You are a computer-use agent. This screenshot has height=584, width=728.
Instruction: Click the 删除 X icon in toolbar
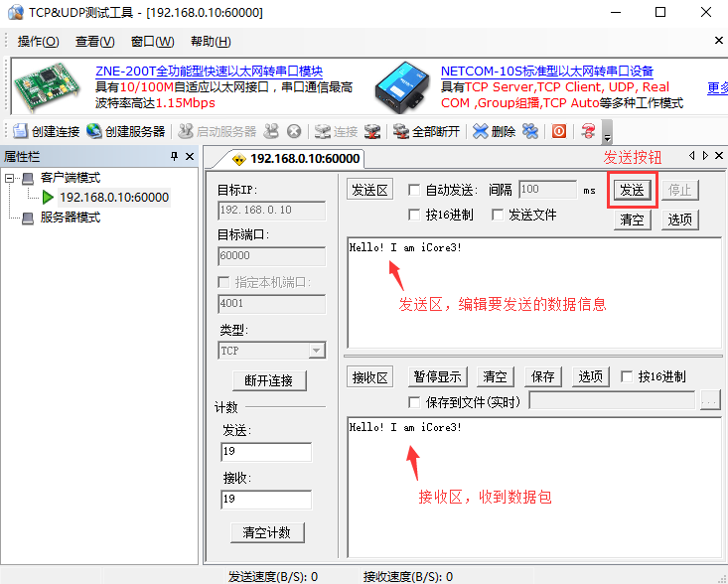[x=481, y=131]
